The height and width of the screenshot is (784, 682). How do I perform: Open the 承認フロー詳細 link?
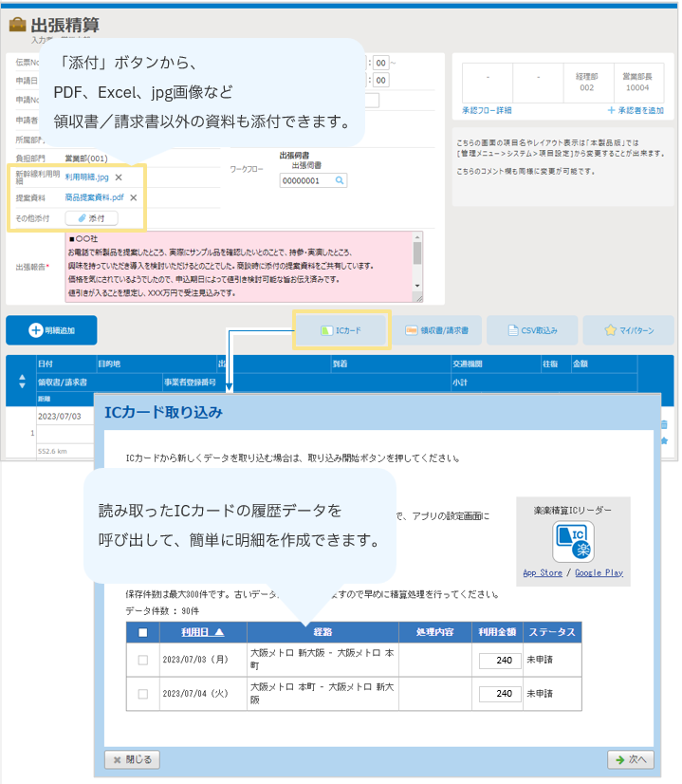[x=487, y=111]
